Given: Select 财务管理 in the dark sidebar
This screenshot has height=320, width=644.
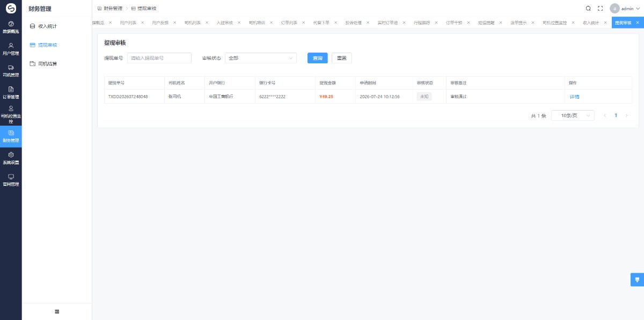Looking at the screenshot, I should click(x=11, y=136).
